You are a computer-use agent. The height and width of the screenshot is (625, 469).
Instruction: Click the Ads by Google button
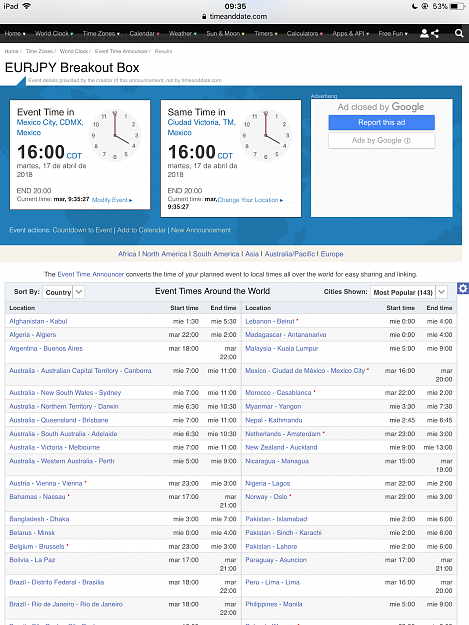pos(381,140)
